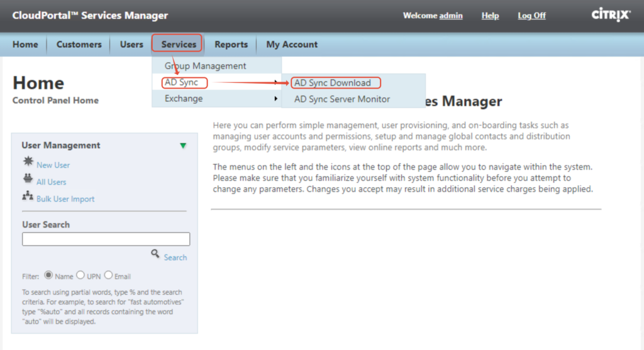The width and height of the screenshot is (644, 350).
Task: Select Exchange menu entry
Action: [x=217, y=99]
